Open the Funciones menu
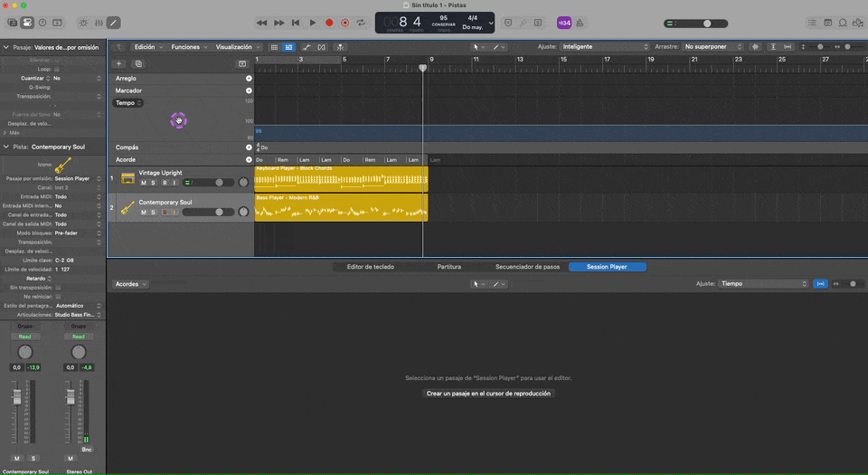The image size is (868, 475). (x=189, y=47)
